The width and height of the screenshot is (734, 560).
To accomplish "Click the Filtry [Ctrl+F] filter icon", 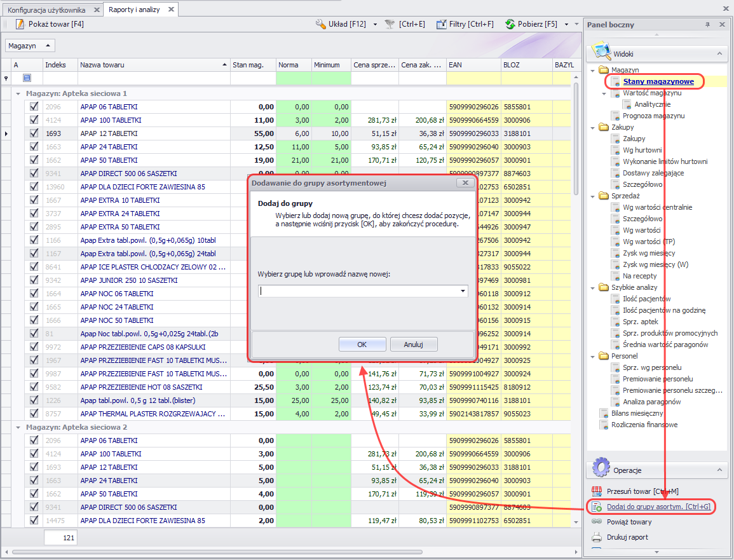I will tap(442, 24).
